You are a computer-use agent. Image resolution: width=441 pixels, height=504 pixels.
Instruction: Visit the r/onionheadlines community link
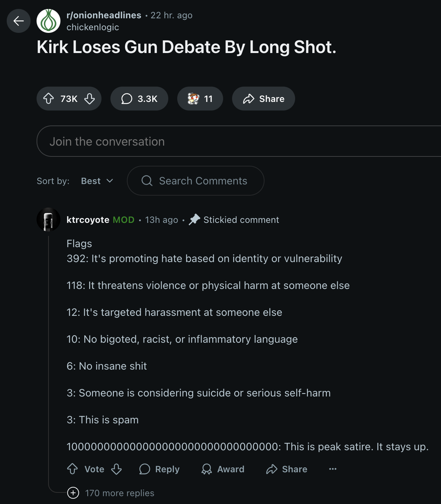[104, 15]
